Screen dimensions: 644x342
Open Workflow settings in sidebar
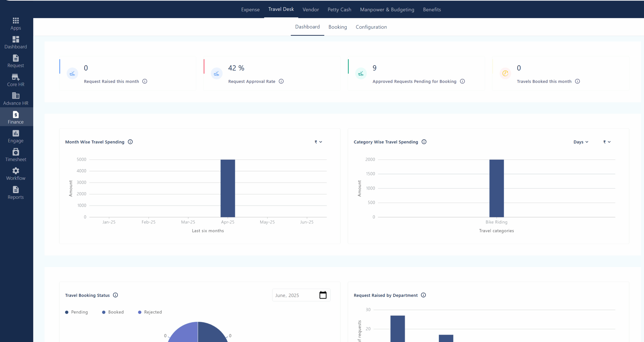click(x=16, y=174)
